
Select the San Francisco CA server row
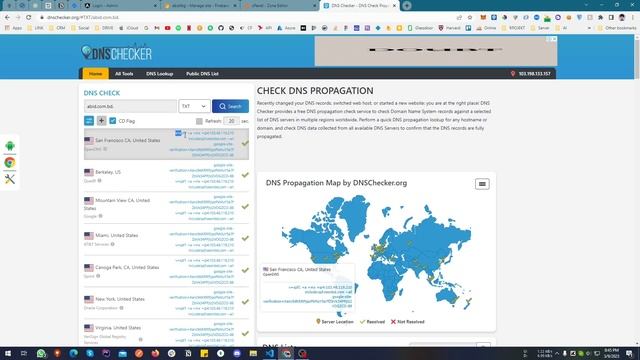coord(166,144)
